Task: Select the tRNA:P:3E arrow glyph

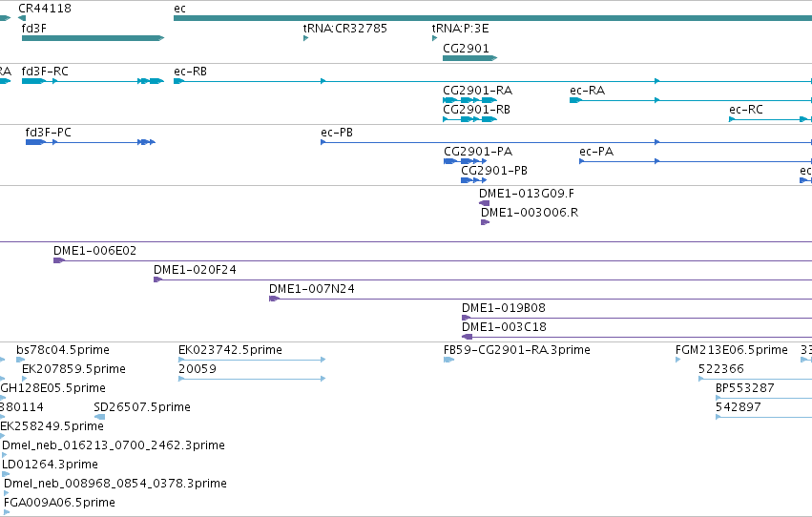Action: [434, 38]
